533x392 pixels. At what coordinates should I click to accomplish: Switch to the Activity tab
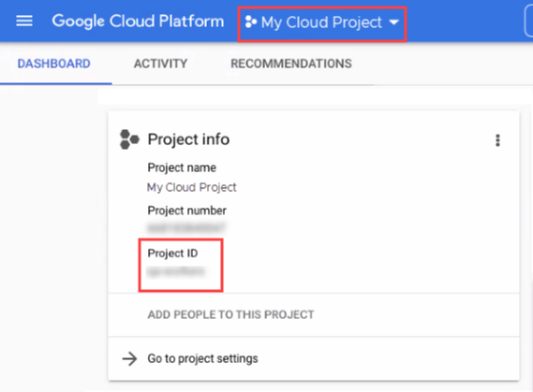pos(160,64)
